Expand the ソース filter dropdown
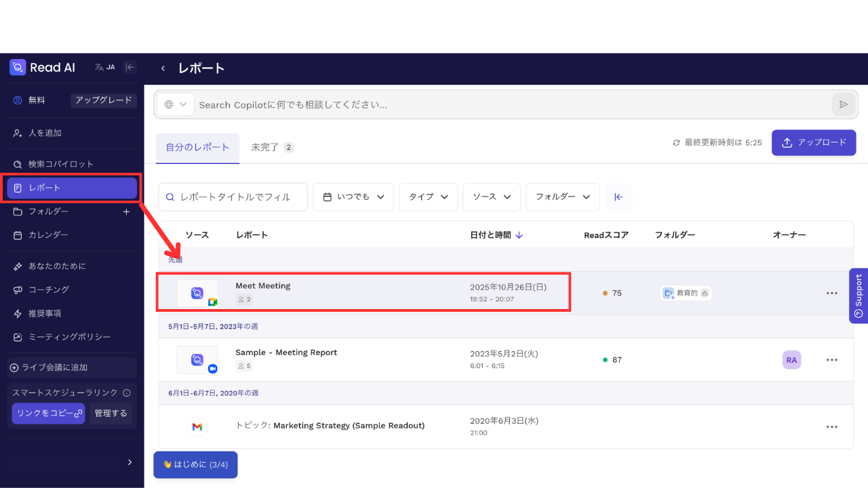 pyautogui.click(x=491, y=197)
